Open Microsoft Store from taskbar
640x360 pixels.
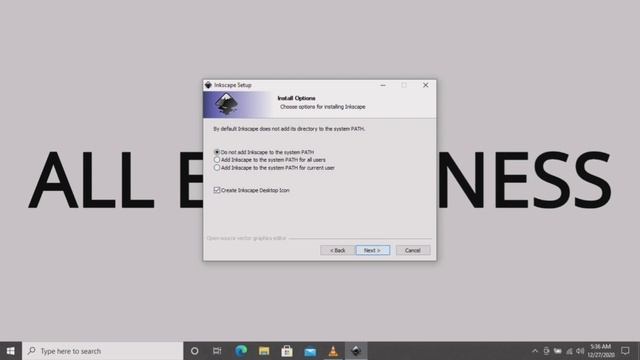click(287, 351)
